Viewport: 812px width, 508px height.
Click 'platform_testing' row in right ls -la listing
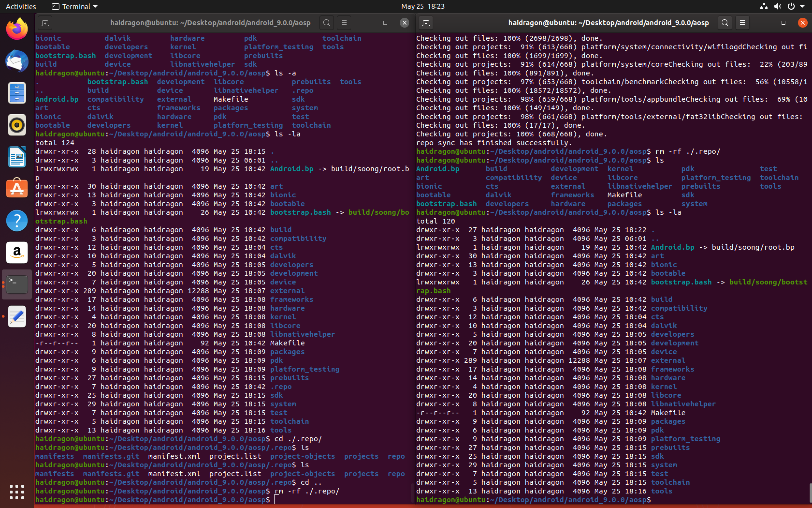point(568,439)
